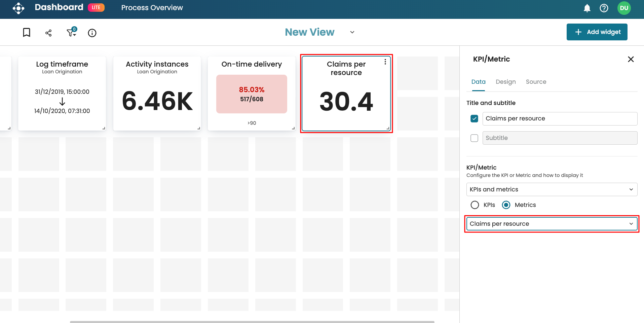The image size is (644, 323).
Task: Open the DU user avatar
Action: (x=624, y=8)
